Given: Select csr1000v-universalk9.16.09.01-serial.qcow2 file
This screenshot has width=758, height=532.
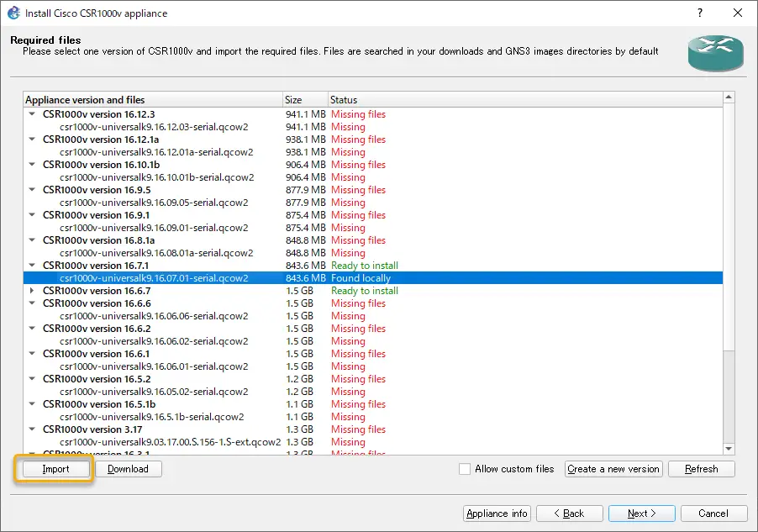Looking at the screenshot, I should tap(373, 227).
